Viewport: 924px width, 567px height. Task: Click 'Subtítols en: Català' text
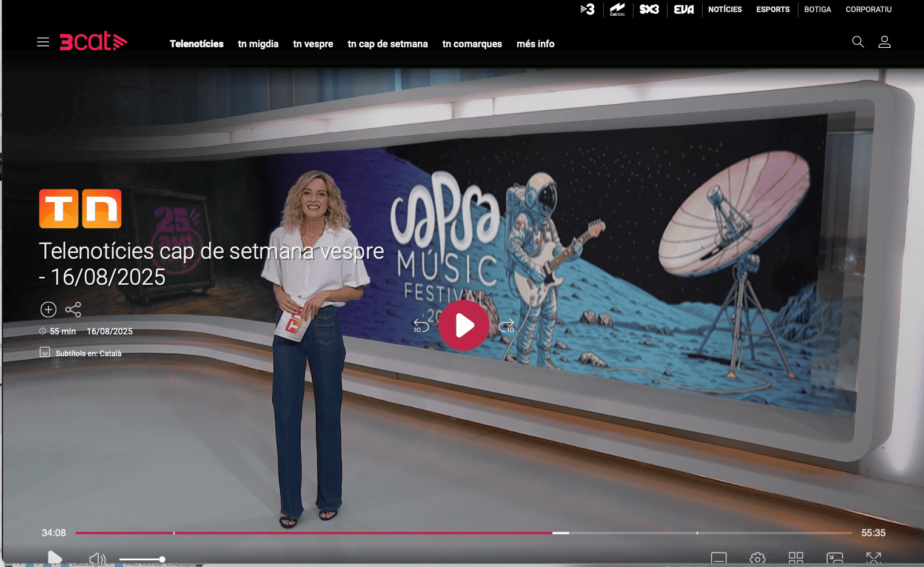click(89, 353)
